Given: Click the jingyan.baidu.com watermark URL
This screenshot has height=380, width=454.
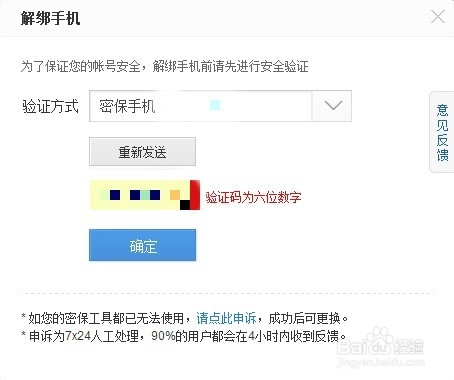Looking at the screenshot, I should coord(381,362).
